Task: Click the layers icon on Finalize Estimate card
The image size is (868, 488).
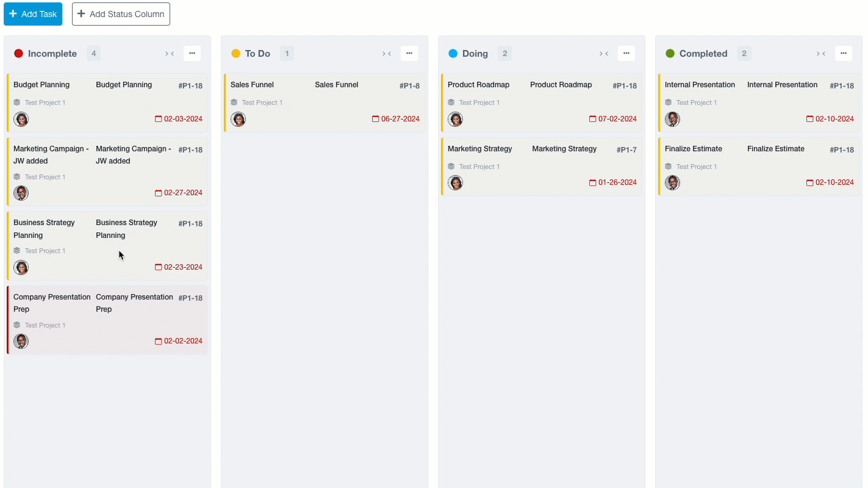Action: [669, 167]
